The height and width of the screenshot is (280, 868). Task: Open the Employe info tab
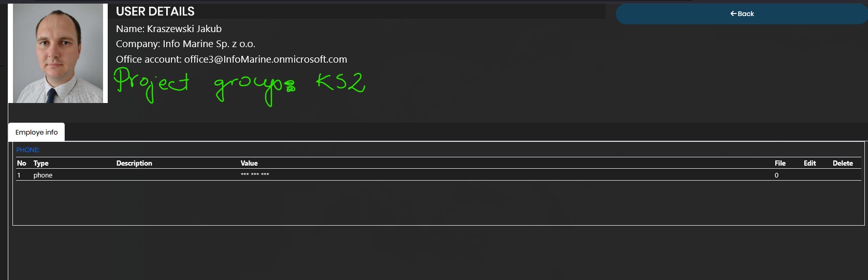(x=37, y=132)
